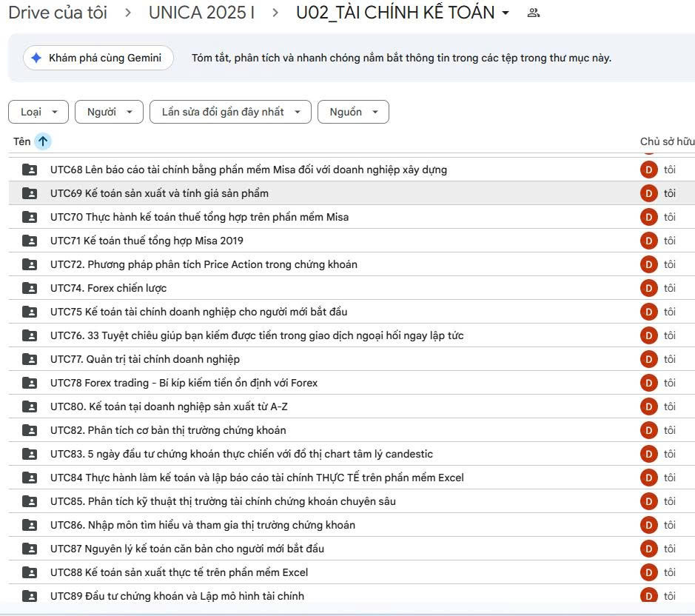Click the Gemini sparkle icon
The width and height of the screenshot is (695, 616).
coord(36,58)
